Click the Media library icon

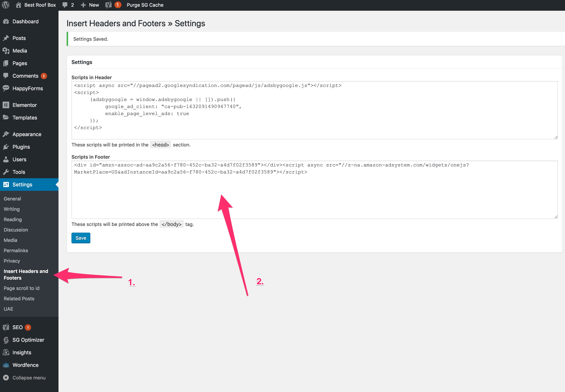tap(6, 51)
